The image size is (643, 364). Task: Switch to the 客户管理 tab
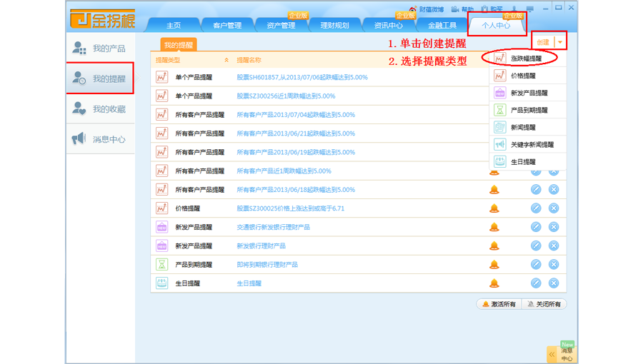pos(227,26)
